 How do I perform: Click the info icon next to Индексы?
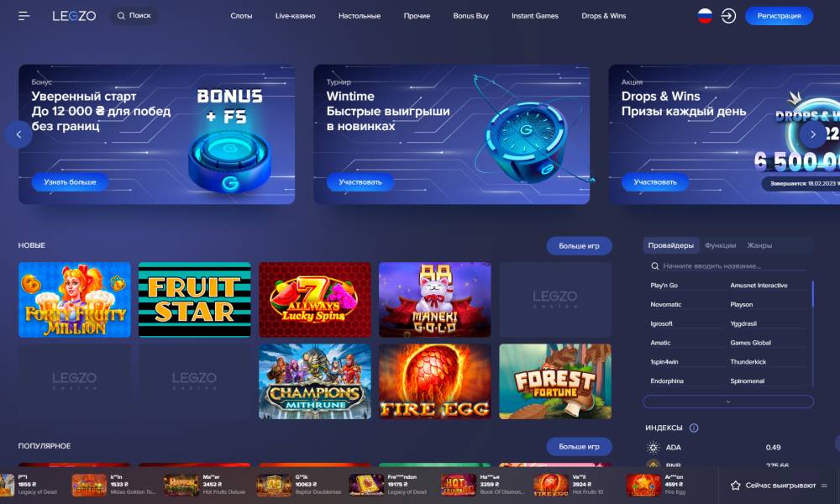pos(694,428)
